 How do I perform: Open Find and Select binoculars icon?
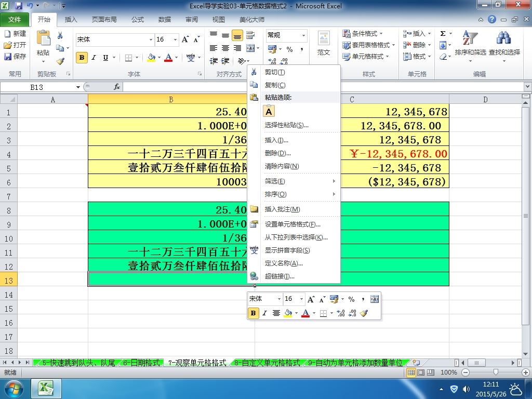504,38
